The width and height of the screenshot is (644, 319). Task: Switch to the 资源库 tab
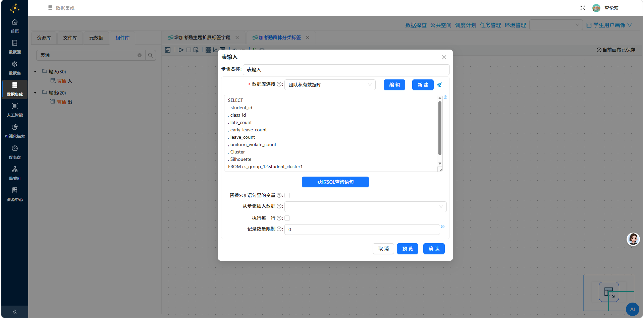pos(44,38)
